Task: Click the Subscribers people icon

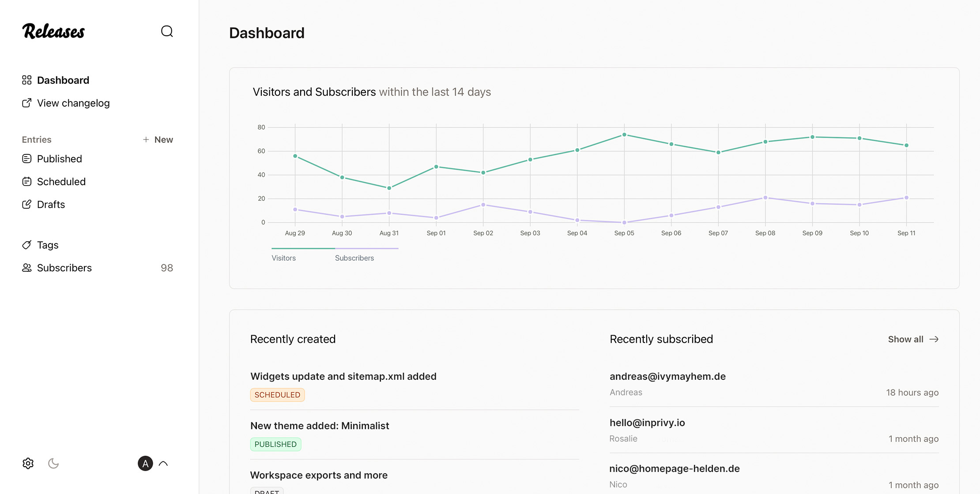Action: tap(26, 268)
